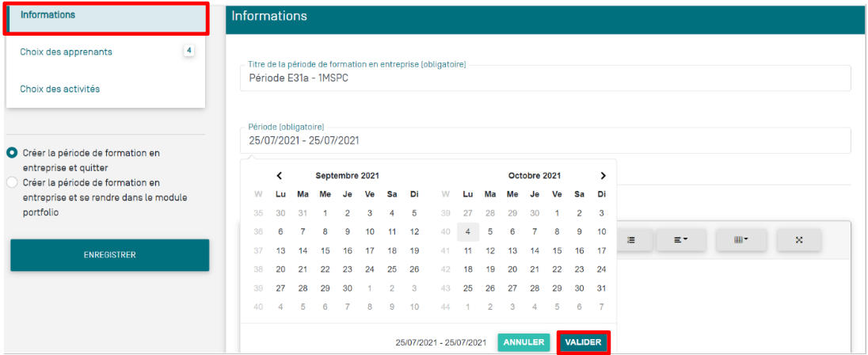Pick 15 in the Septembre 2021 calendar
The image size is (868, 355).
325,250
